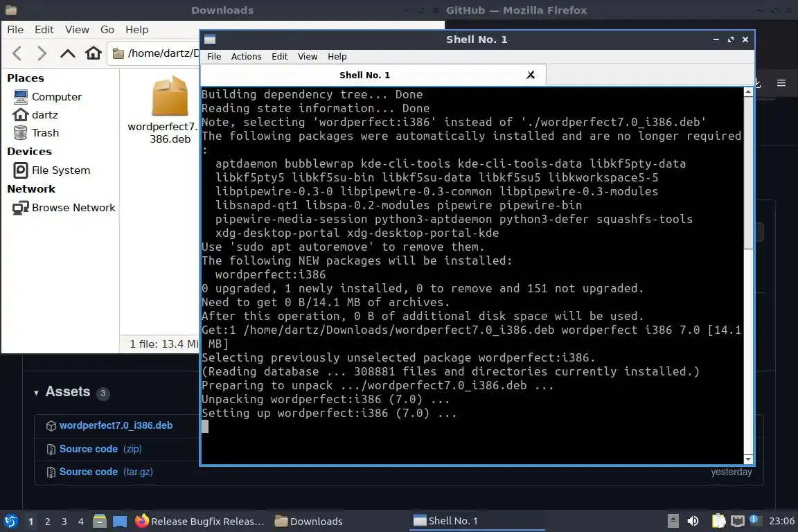This screenshot has width=798, height=532.
Task: Go forward in the Downloads file manager
Action: tap(42, 53)
